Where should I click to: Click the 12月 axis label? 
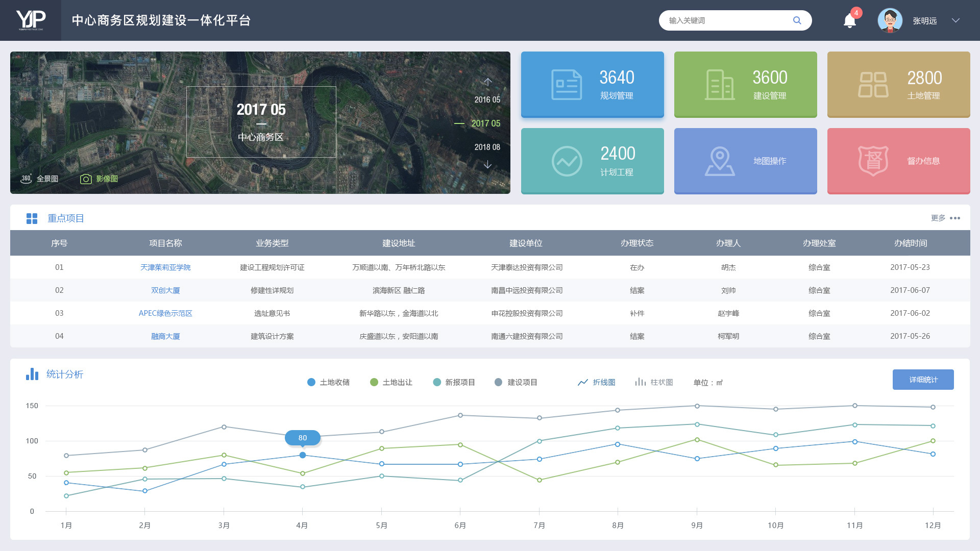(x=933, y=525)
